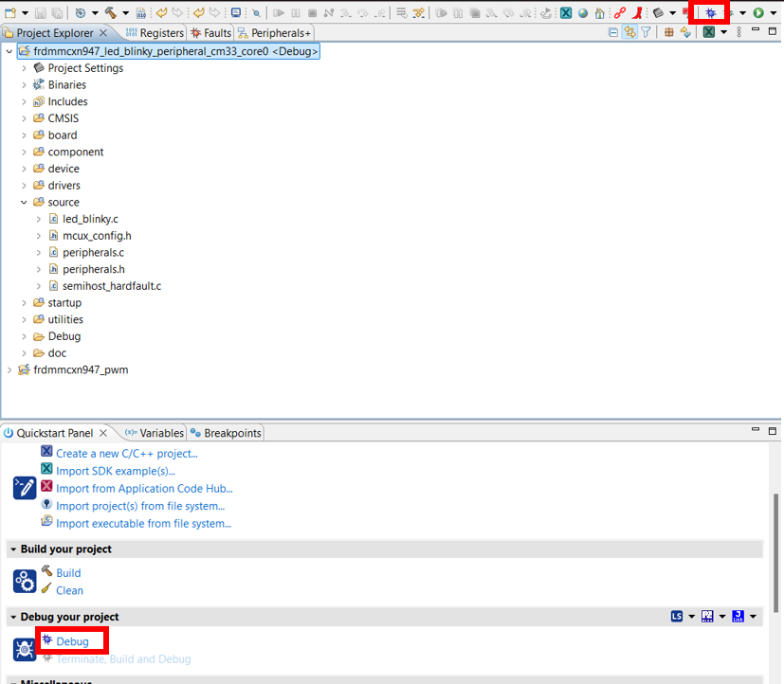Viewport: 784px width, 684px height.
Task: Collapse the Build your project section
Action: tap(12, 549)
